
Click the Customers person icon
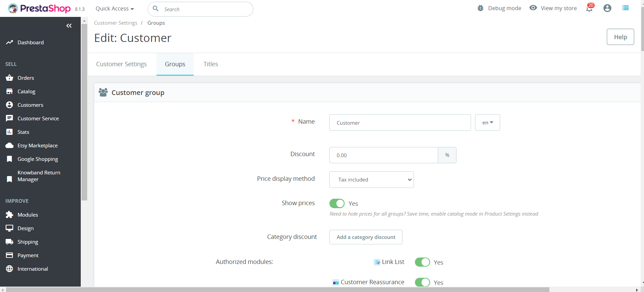point(9,105)
